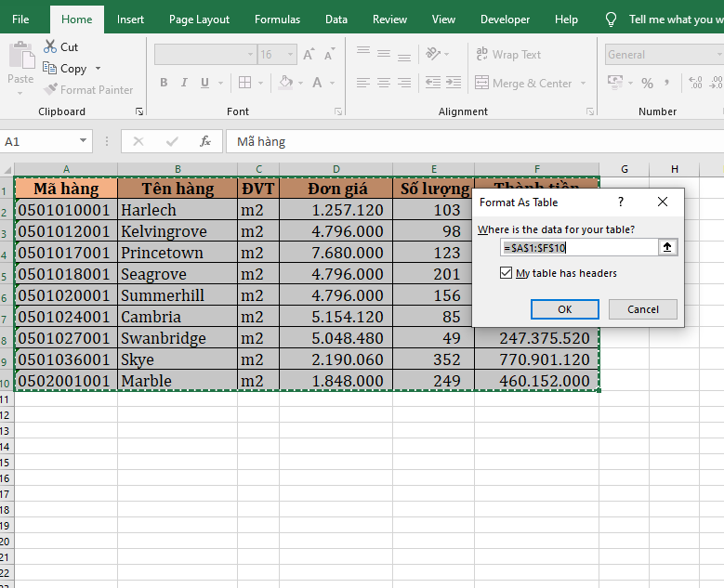Image resolution: width=724 pixels, height=588 pixels.
Task: Click the Copy icon in Clipboard
Action: coord(50,68)
